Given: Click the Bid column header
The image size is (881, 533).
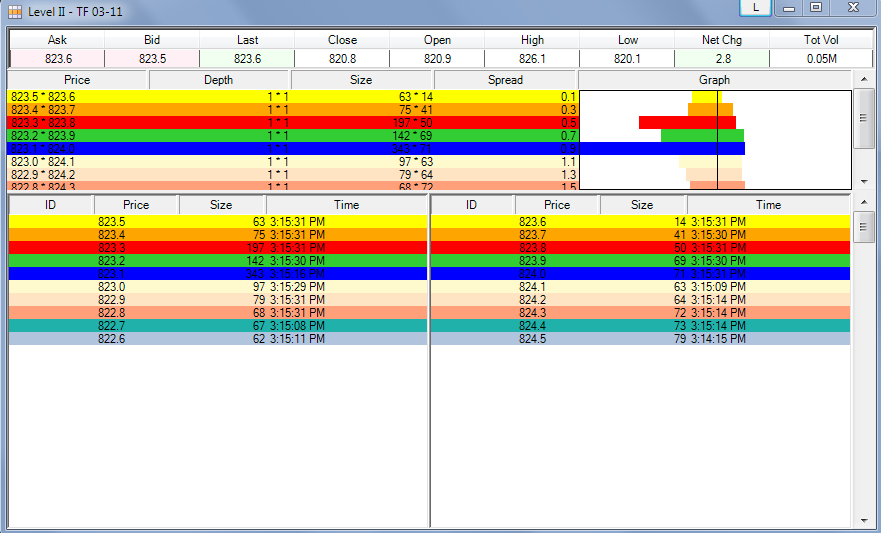Looking at the screenshot, I should pyautogui.click(x=152, y=40).
